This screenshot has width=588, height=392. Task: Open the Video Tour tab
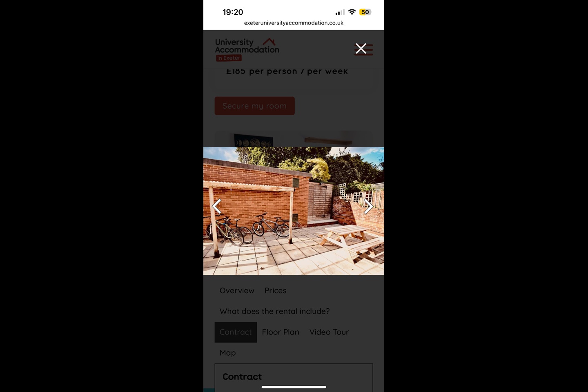click(x=329, y=332)
